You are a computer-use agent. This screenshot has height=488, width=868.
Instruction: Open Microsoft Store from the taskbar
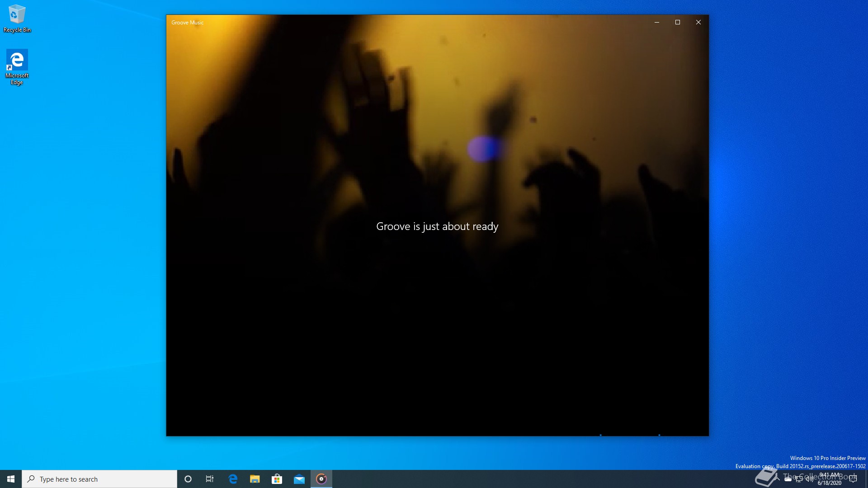277,479
